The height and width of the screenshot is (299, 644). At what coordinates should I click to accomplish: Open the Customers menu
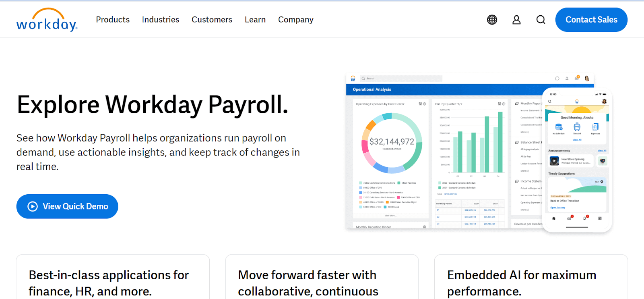tap(212, 20)
